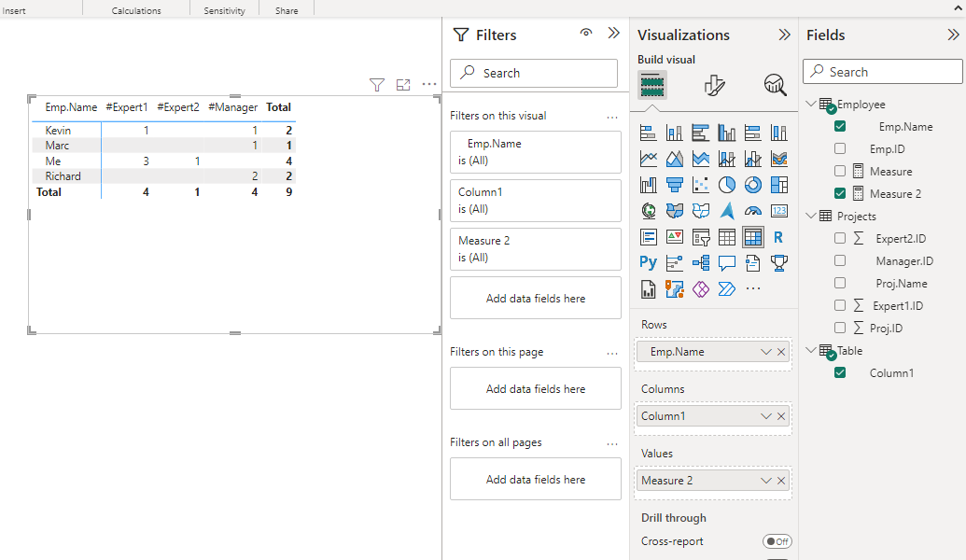Check the Expert1.ID field
Image resolution: width=966 pixels, height=560 pixels.
(840, 305)
